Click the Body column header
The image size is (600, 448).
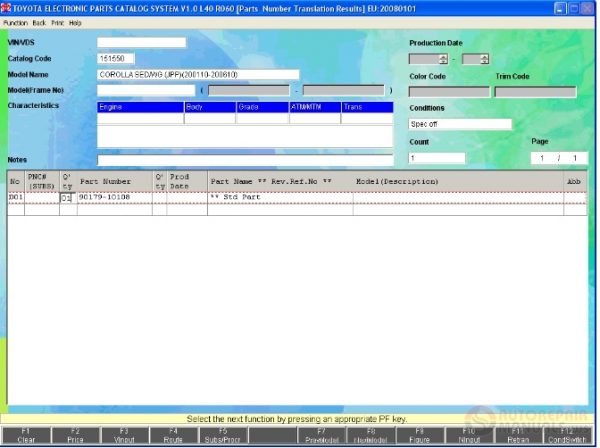tap(210, 107)
